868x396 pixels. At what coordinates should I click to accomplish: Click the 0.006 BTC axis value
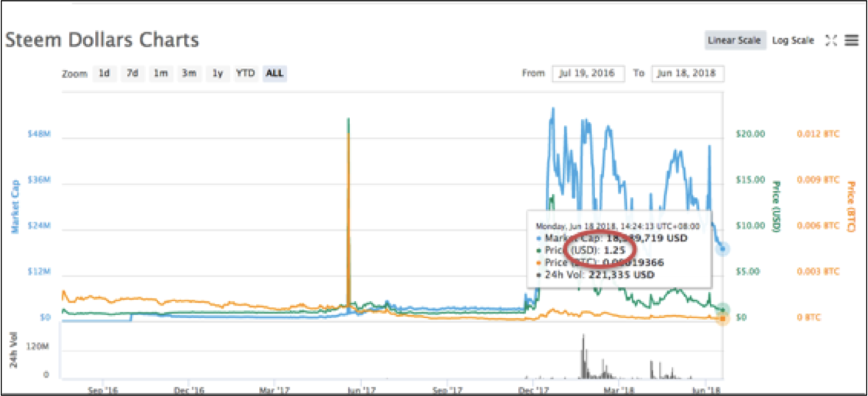pyautogui.click(x=818, y=226)
